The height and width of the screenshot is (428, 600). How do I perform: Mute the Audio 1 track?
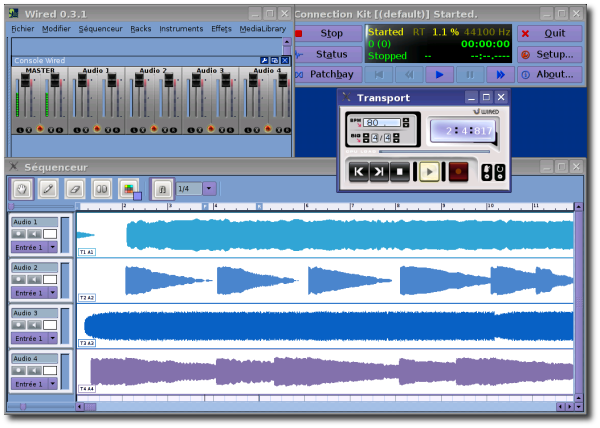click(x=34, y=234)
